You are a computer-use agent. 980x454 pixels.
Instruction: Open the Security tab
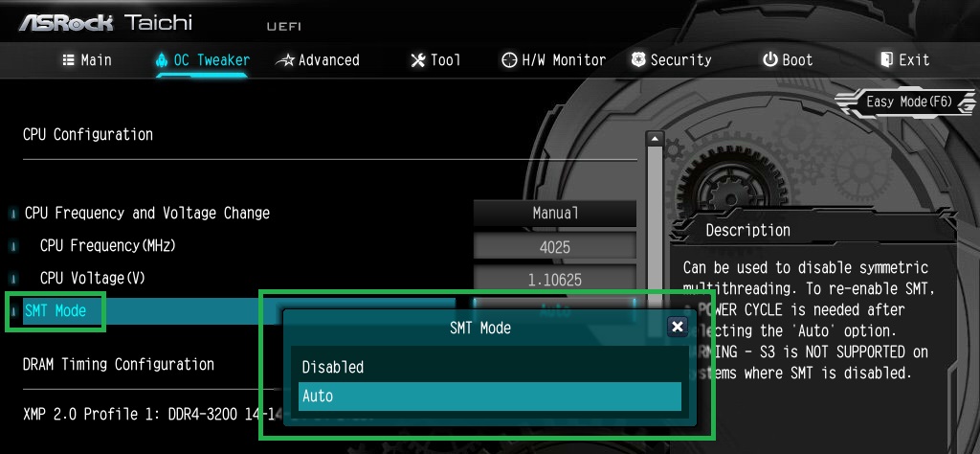671,60
